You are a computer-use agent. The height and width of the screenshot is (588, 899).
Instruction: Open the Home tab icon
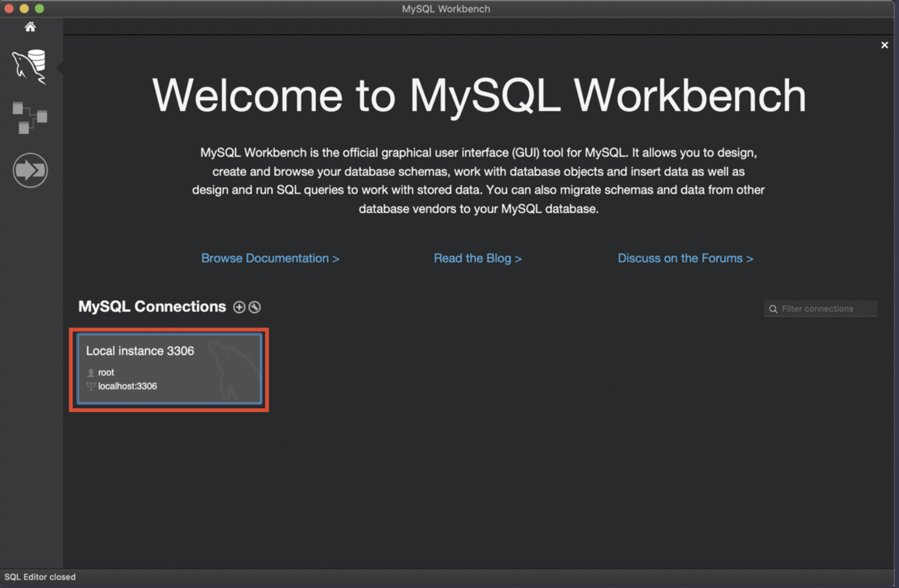pos(30,27)
